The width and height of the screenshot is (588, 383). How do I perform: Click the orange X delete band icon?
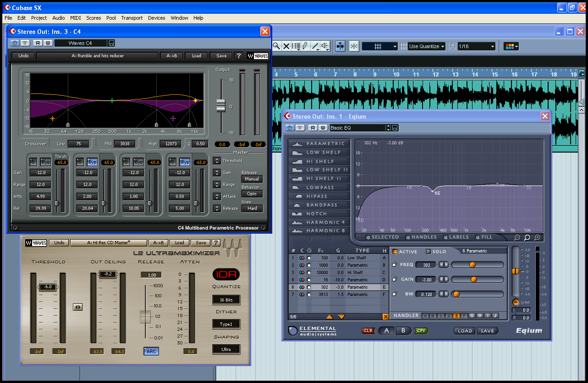(x=385, y=317)
